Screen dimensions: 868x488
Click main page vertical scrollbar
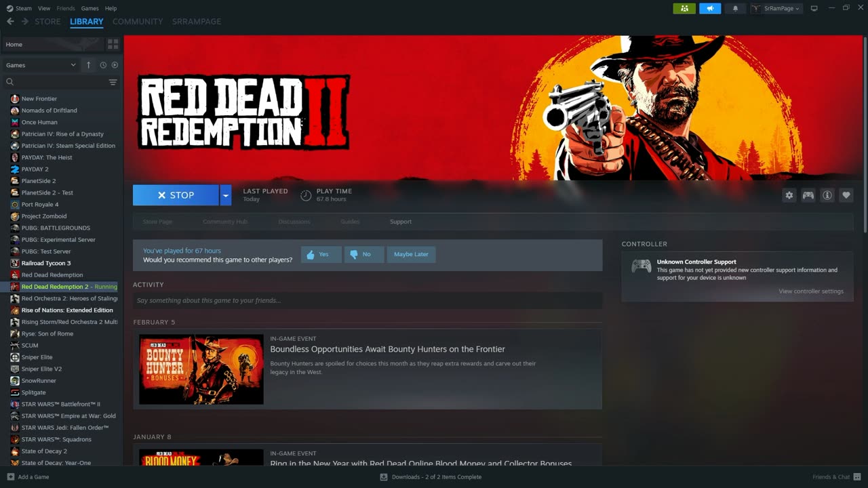(865, 136)
